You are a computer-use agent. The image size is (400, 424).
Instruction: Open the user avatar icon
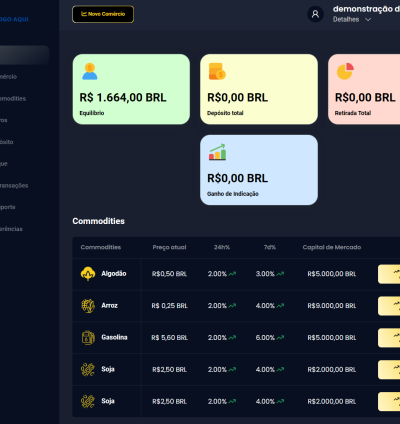[315, 14]
